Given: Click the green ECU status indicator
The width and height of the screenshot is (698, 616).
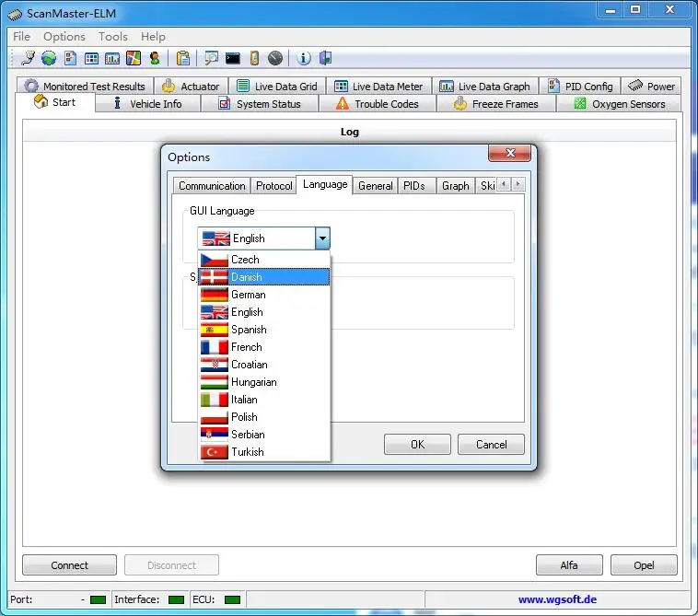Looking at the screenshot, I should [232, 600].
